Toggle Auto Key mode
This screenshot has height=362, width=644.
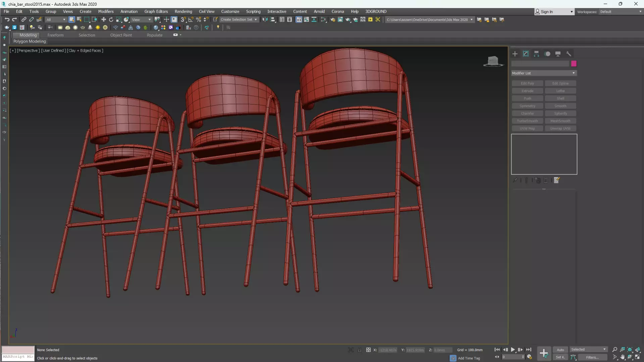click(560, 350)
